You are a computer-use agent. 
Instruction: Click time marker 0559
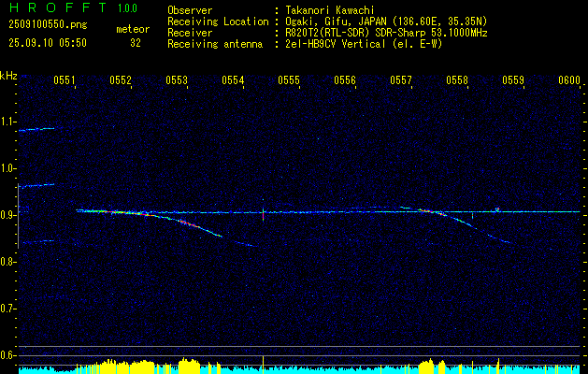pos(513,79)
